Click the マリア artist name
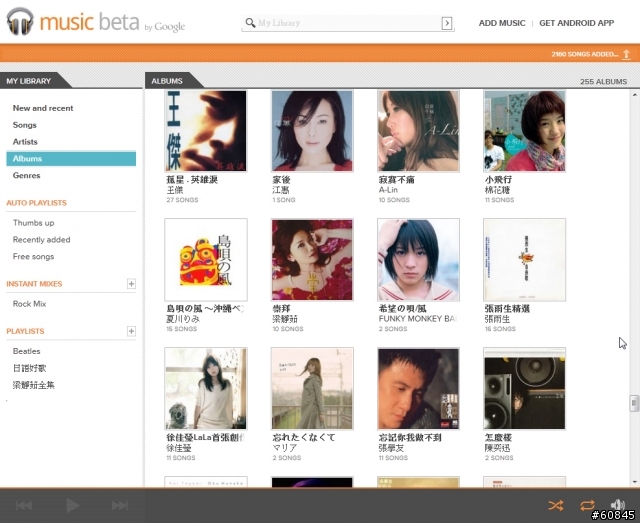Screen dimensions: 640x523 tap(284, 448)
